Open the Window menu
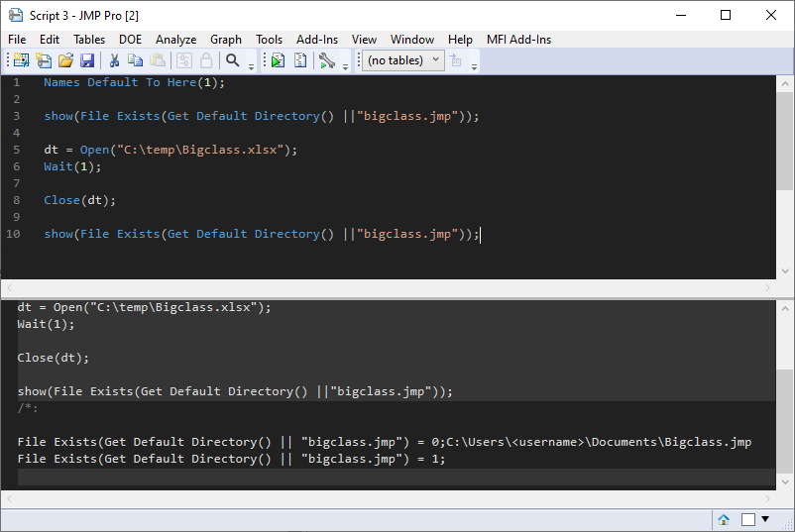Screen dimensions: 795x532 click(x=412, y=40)
